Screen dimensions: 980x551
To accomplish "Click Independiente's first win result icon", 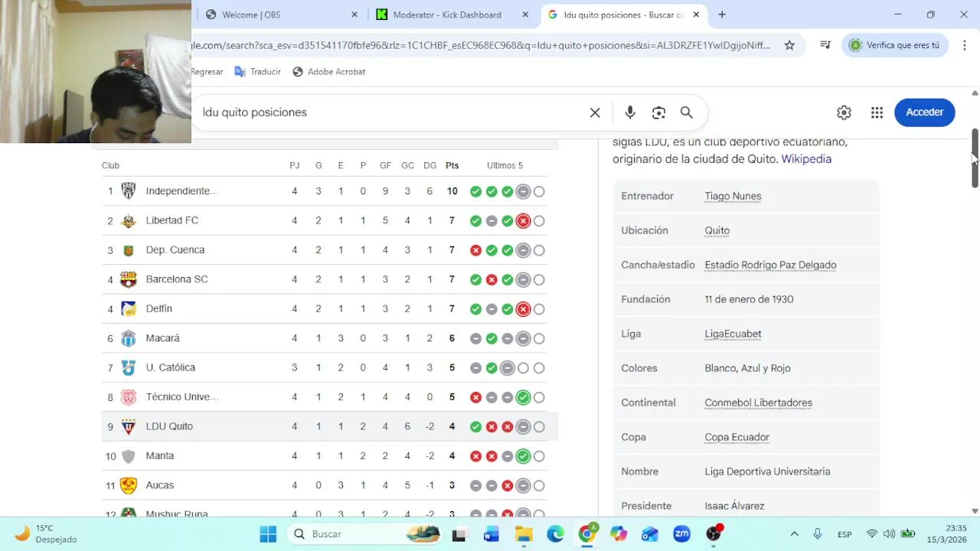I will click(x=475, y=191).
